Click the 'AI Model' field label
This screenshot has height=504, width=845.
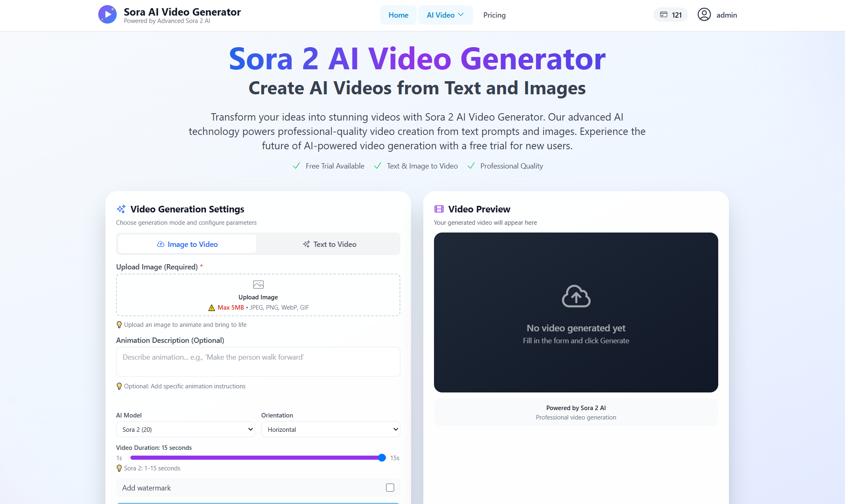[129, 415]
